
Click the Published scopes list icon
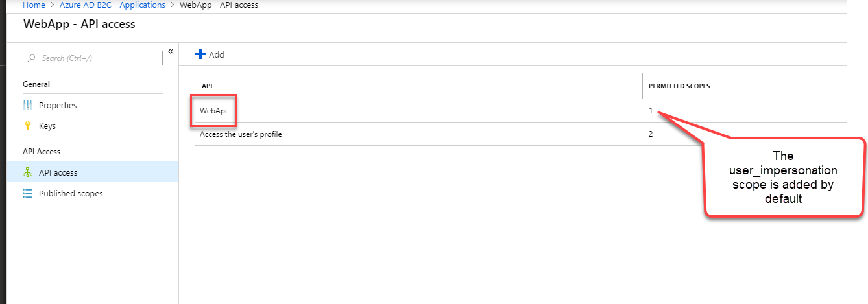tap(27, 193)
